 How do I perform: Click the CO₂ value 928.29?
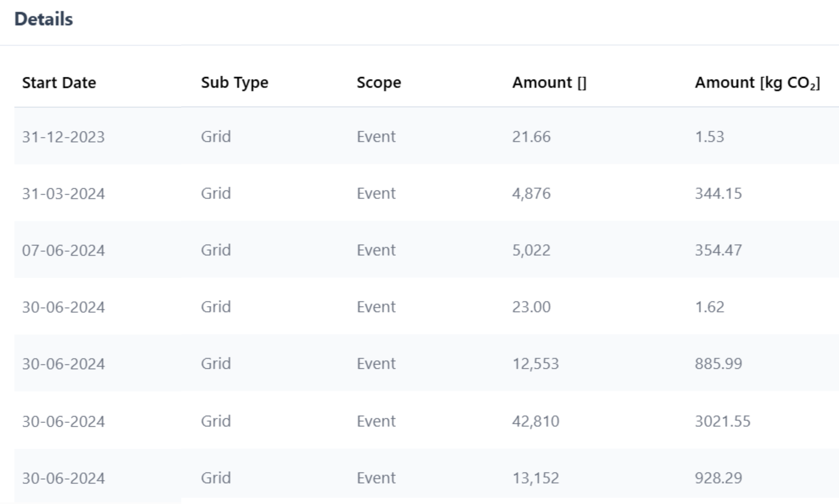click(x=718, y=478)
